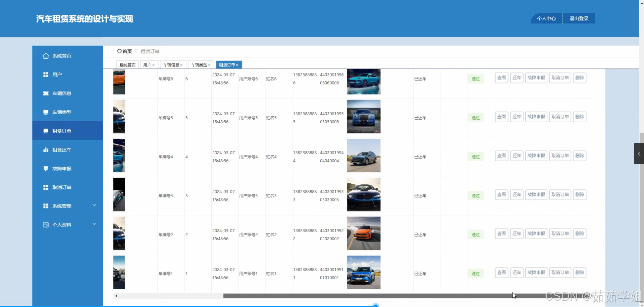The height and width of the screenshot is (307, 644).
Task: Click 取消订单 for the 车牌号1 order
Action: (x=560, y=272)
